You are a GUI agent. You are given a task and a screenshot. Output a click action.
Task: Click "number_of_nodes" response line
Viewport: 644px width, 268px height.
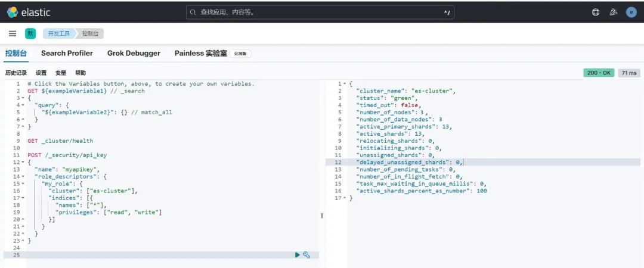click(x=392, y=112)
